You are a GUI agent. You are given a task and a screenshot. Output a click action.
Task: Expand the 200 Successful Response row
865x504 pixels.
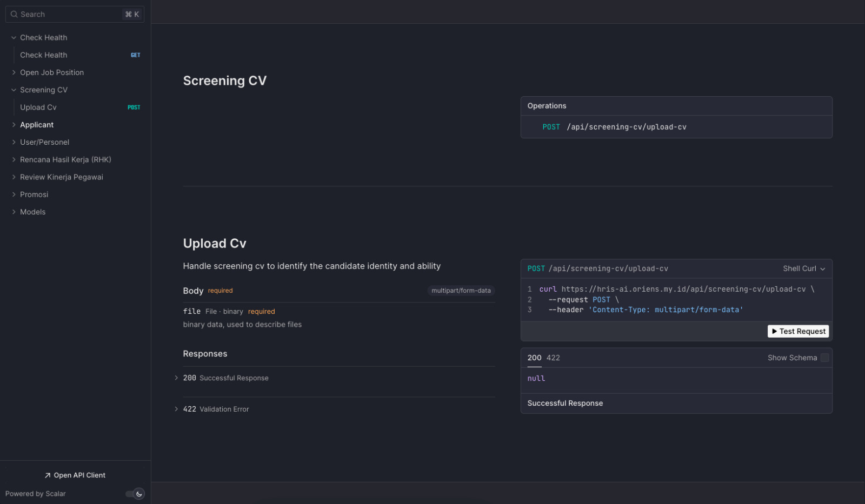tap(225, 378)
